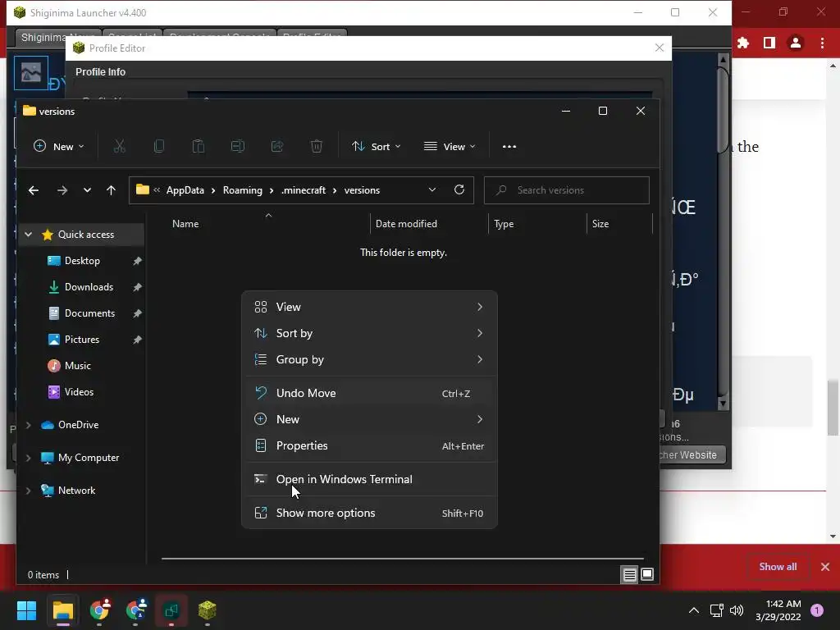
Task: Open File Explorer from the taskbar
Action: pyautogui.click(x=62, y=610)
